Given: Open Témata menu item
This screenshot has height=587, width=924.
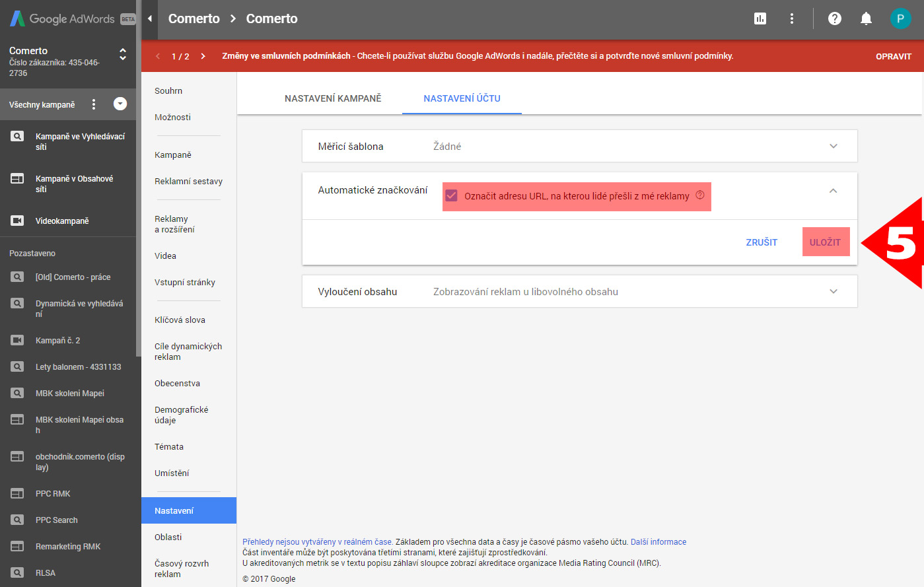Looking at the screenshot, I should coord(169,446).
